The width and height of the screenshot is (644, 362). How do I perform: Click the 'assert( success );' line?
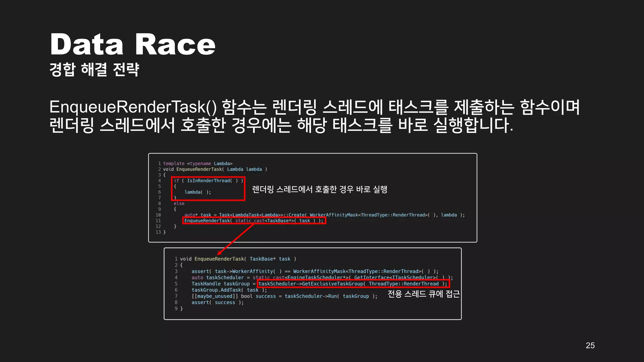coord(218,302)
